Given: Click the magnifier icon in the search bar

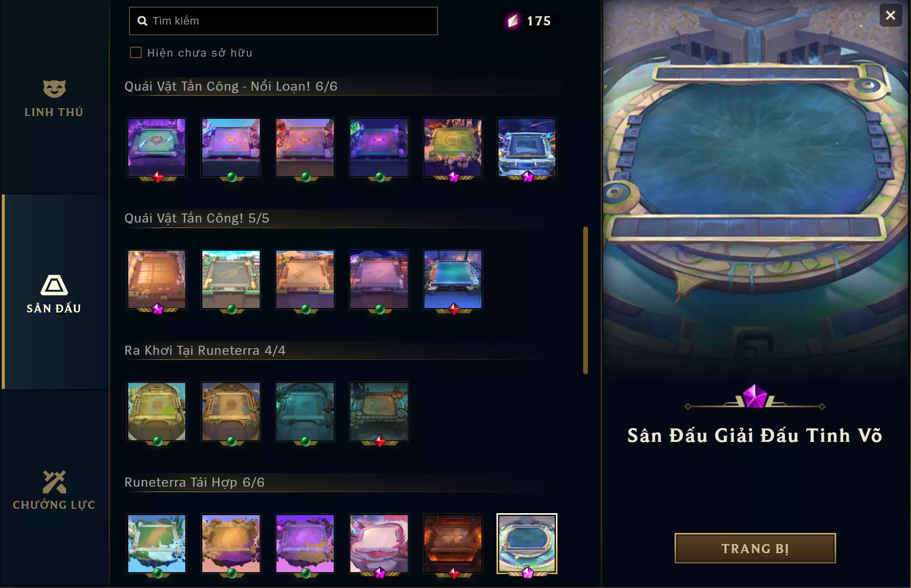Looking at the screenshot, I should 142,21.
